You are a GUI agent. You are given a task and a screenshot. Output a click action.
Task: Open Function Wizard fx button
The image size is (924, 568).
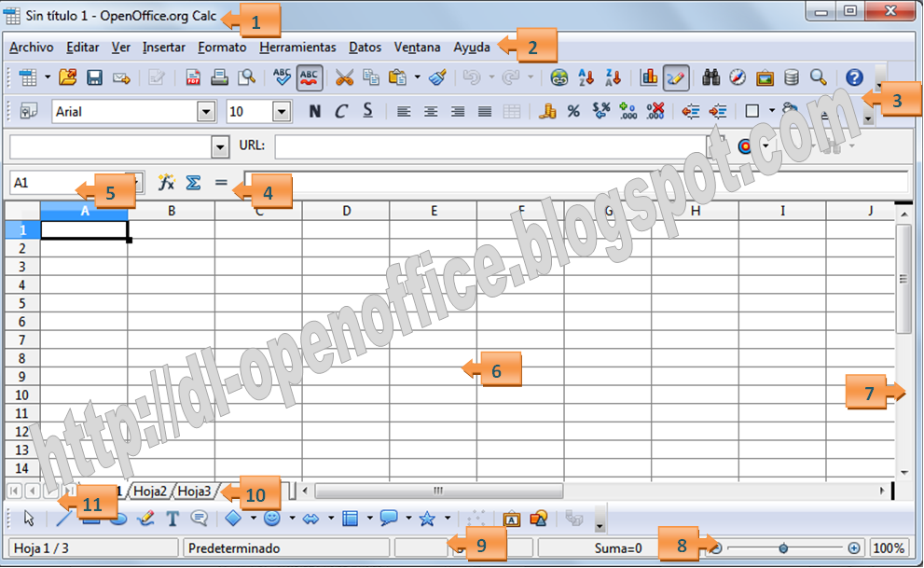tap(166, 183)
